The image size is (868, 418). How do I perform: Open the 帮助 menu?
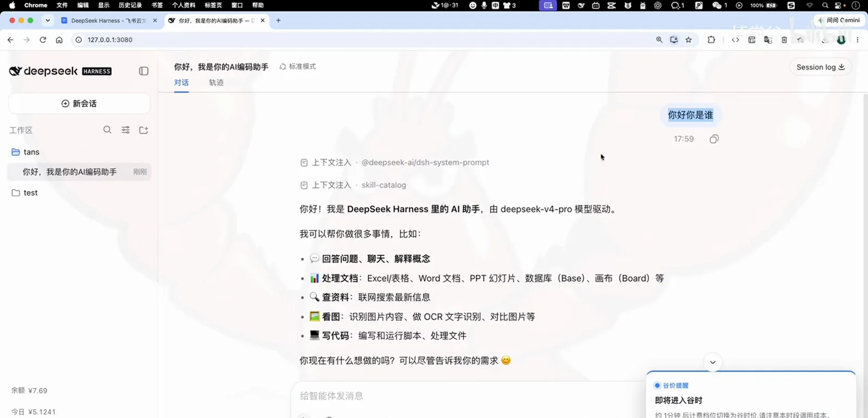tap(258, 5)
